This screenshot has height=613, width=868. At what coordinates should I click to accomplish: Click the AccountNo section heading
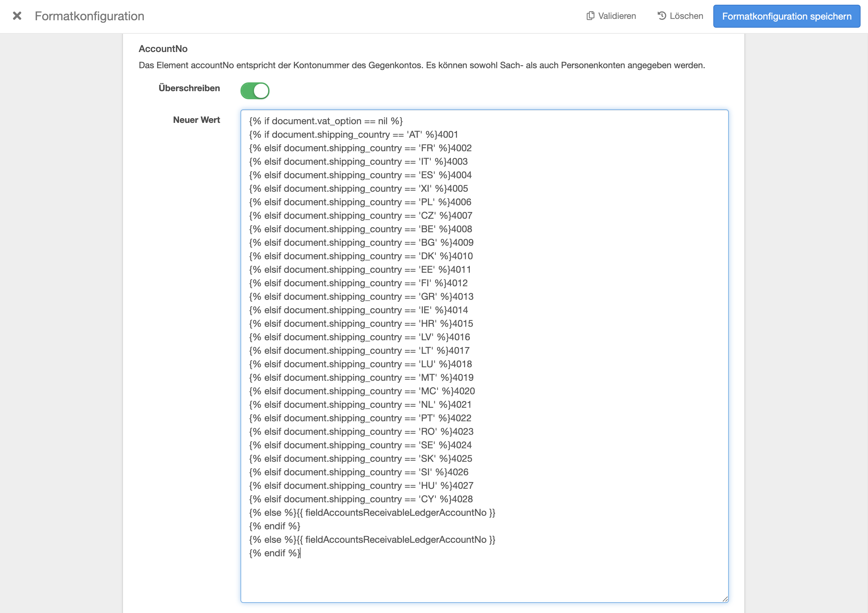[x=163, y=49]
